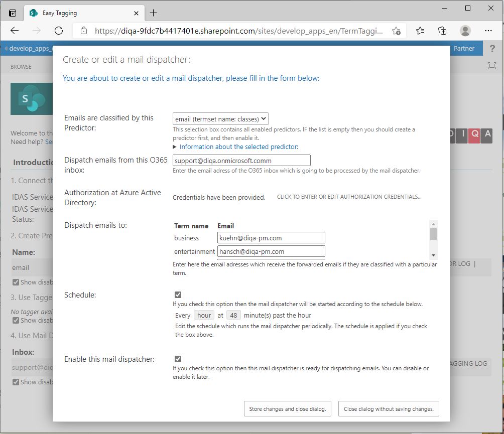Click the BROWSE ribbon tab
Image resolution: width=504 pixels, height=434 pixels.
pos(21,66)
